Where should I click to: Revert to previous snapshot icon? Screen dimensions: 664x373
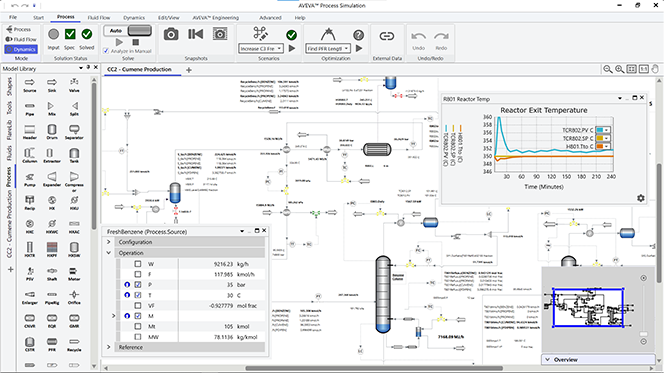[195, 34]
